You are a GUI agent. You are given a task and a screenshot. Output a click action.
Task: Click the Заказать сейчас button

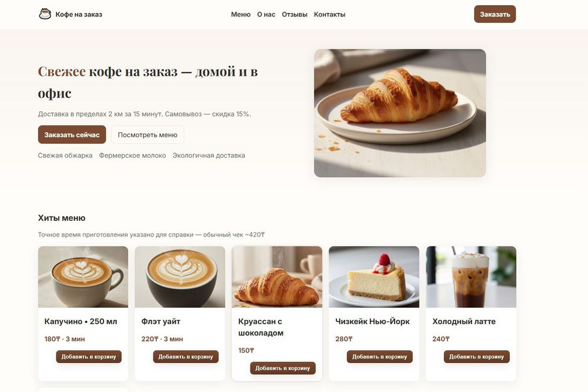point(72,135)
